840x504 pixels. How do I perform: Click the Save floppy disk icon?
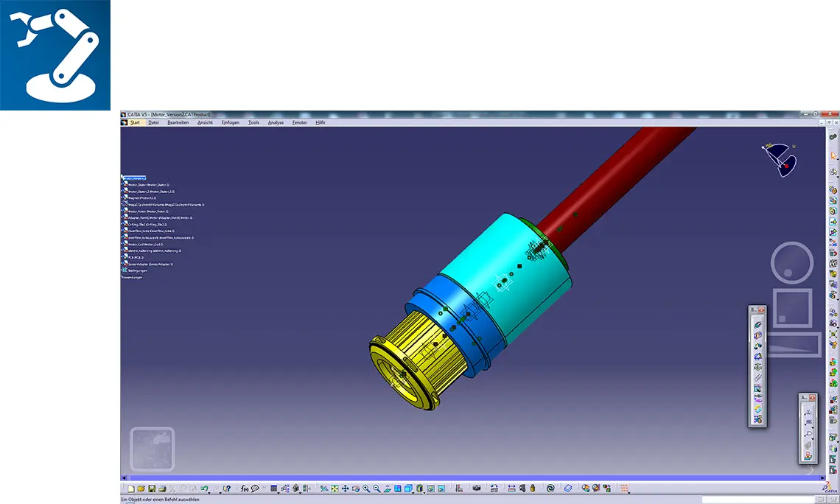coord(152,489)
